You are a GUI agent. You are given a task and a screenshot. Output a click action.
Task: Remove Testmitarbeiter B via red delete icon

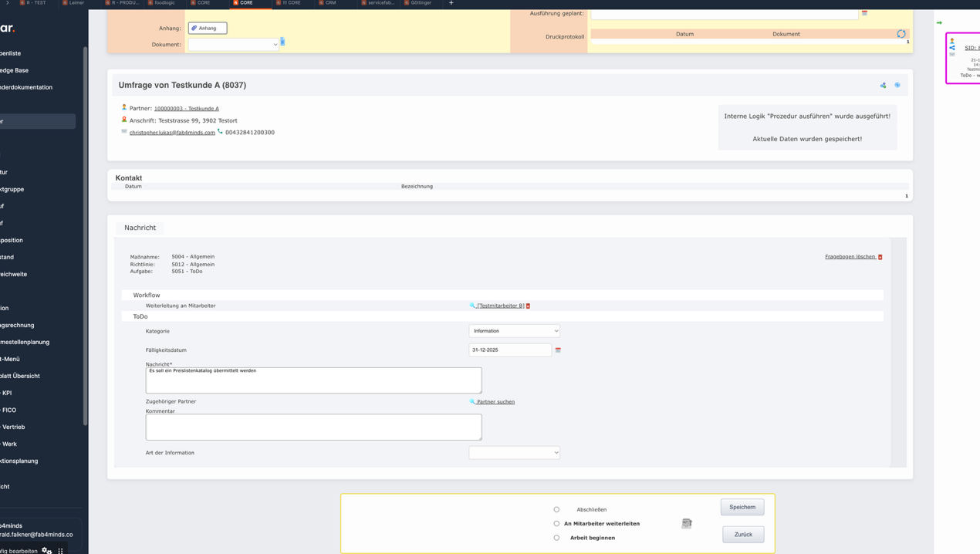pyautogui.click(x=528, y=306)
